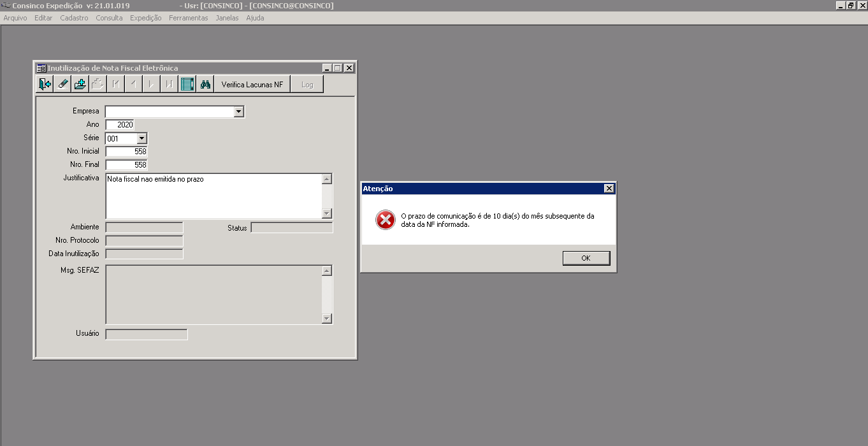Click the Justificativa label

point(82,178)
